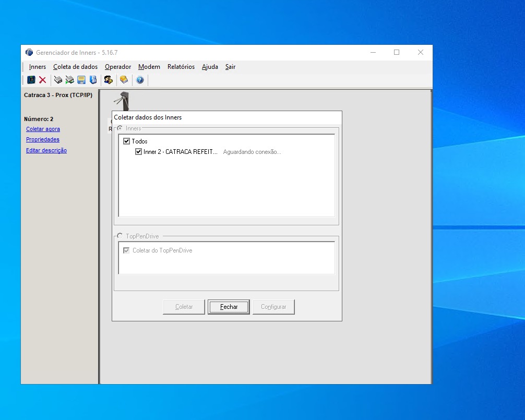
Task: Open the Coleta de dados menu
Action: coord(75,67)
